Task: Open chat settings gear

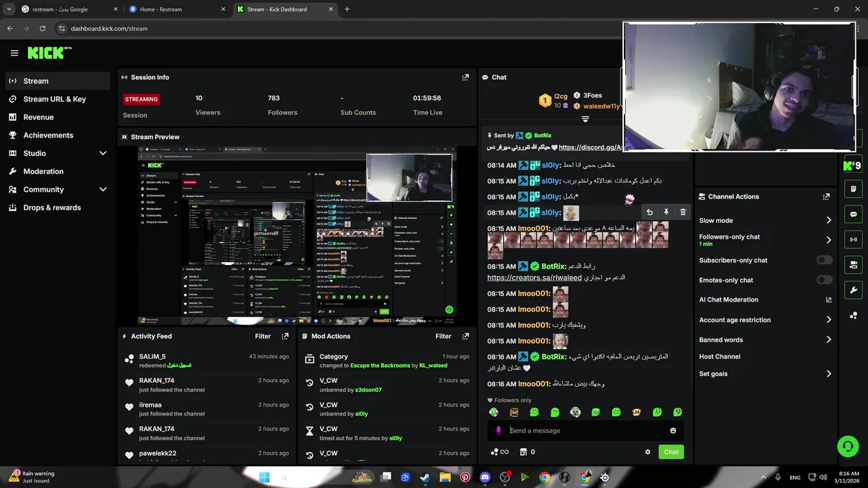Action: click(648, 452)
